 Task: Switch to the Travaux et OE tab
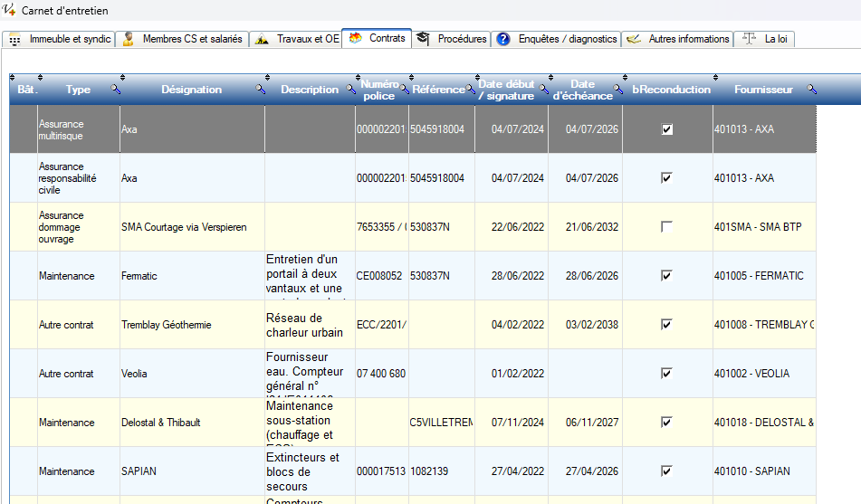point(297,39)
